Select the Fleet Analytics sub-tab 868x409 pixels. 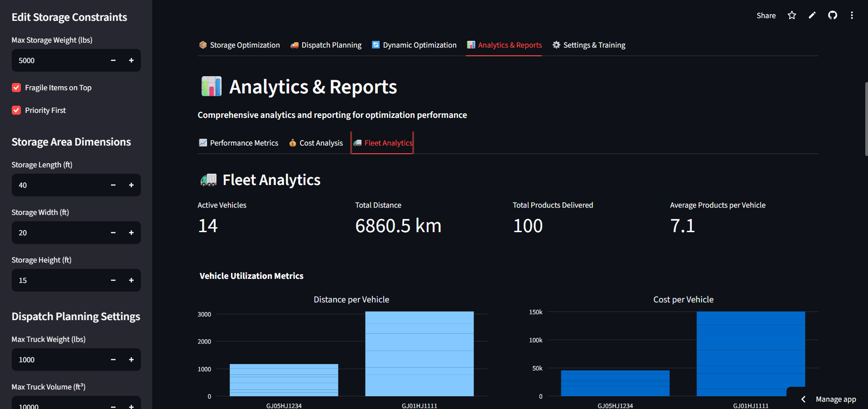[x=382, y=143]
